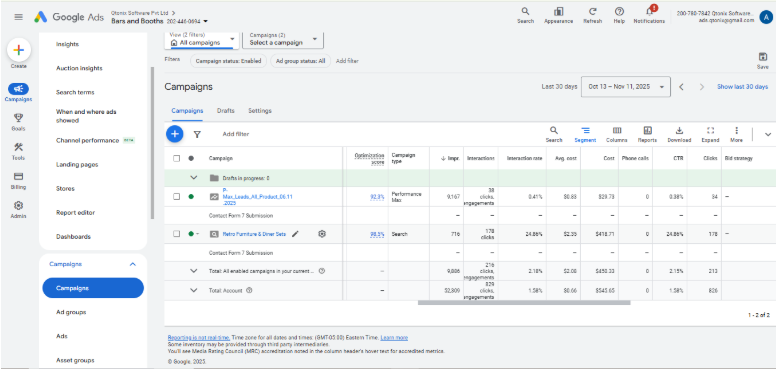Toggle the select-all campaigns header checkbox
The width and height of the screenshot is (776, 370).
(x=176, y=158)
